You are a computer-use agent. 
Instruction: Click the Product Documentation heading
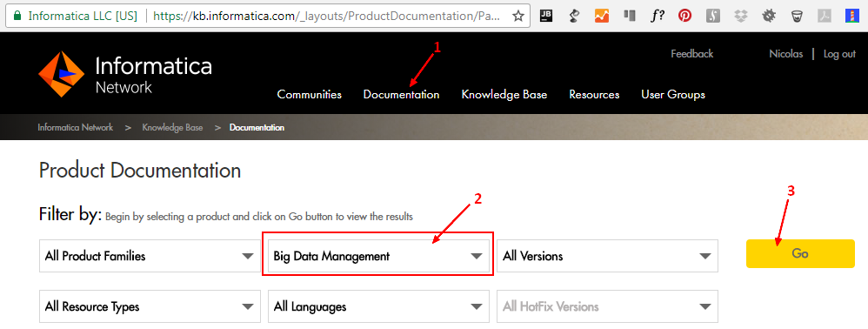140,170
